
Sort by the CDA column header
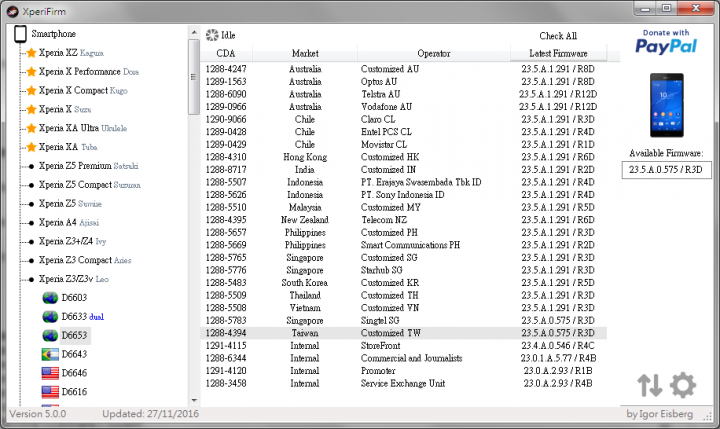[x=226, y=54]
